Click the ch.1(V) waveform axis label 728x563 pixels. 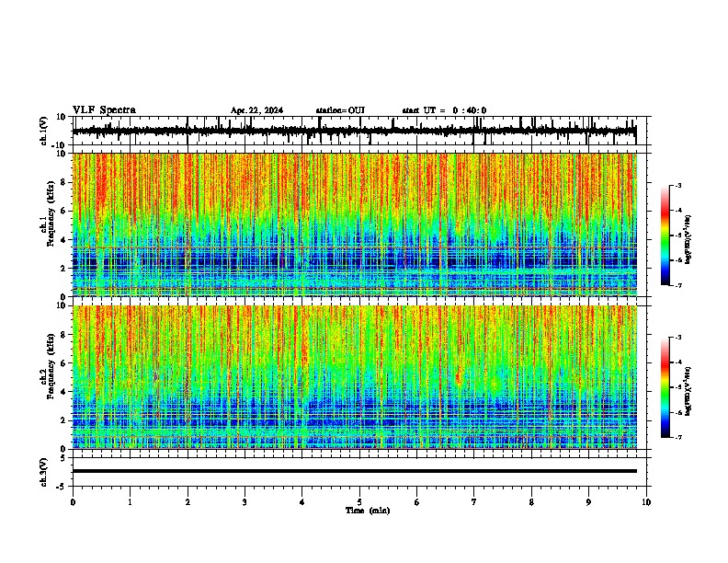point(44,131)
